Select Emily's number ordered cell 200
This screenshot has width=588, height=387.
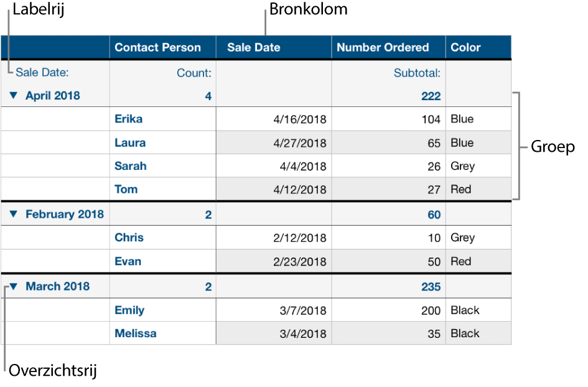pyautogui.click(x=429, y=310)
